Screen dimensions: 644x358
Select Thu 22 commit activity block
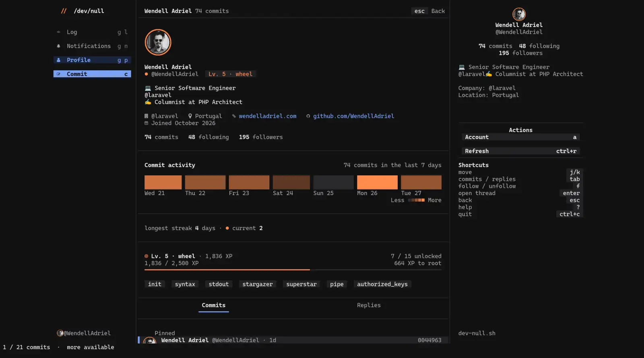coord(205,182)
